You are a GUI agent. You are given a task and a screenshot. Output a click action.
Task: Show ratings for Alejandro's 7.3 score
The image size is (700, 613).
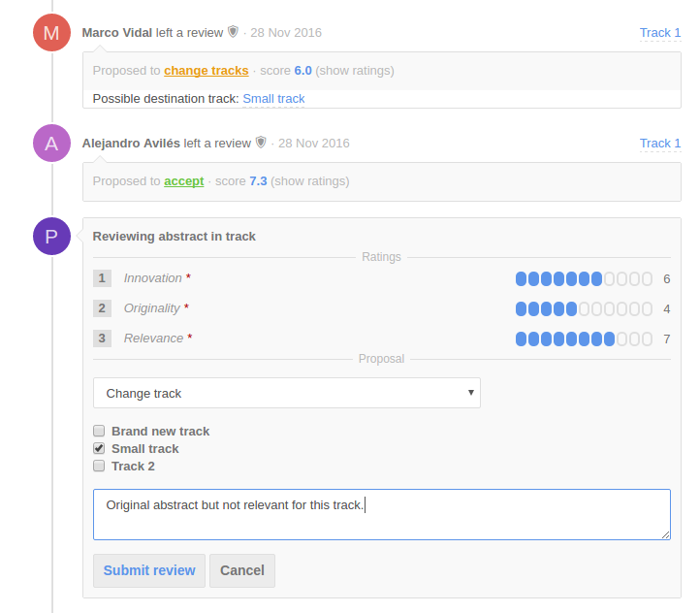point(310,181)
